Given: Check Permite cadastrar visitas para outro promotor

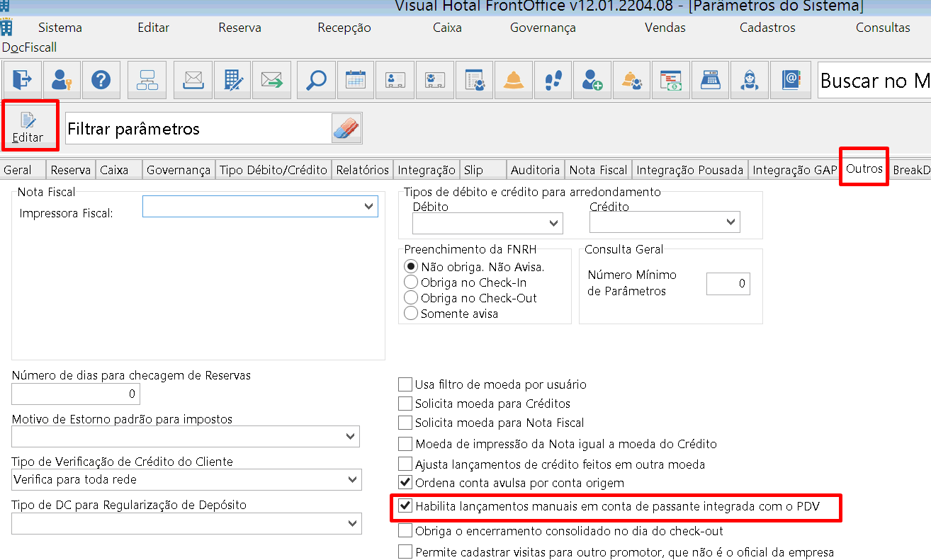Looking at the screenshot, I should (x=405, y=552).
